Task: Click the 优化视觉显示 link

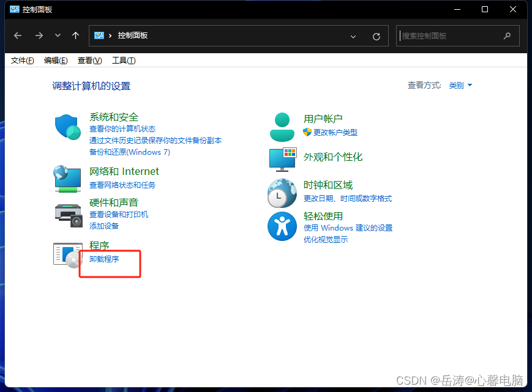Action: pos(325,240)
